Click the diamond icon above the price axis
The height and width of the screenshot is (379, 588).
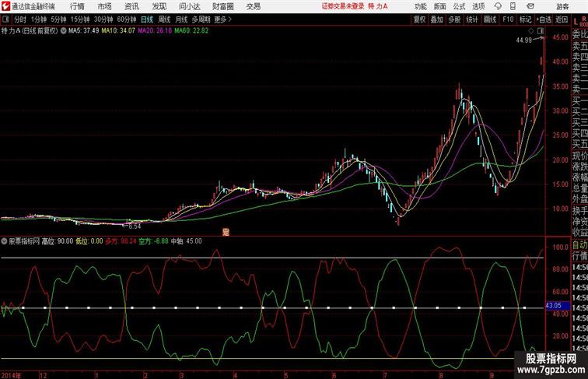(531, 31)
